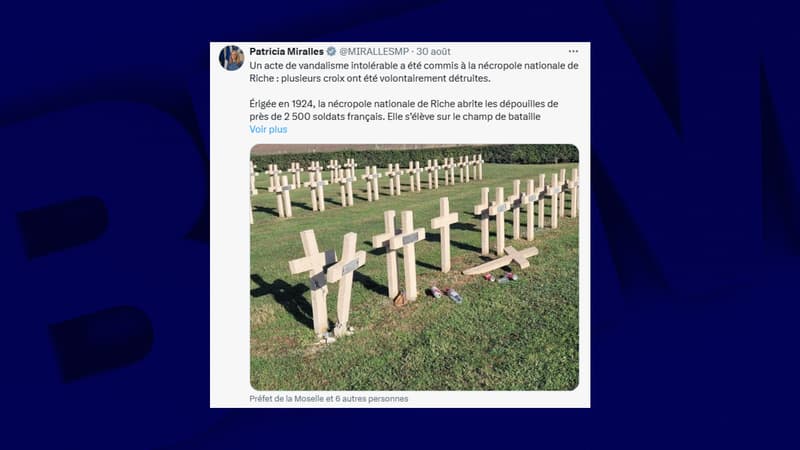800x450 pixels.
Task: Click the 30 août timestamp
Action: (x=433, y=52)
